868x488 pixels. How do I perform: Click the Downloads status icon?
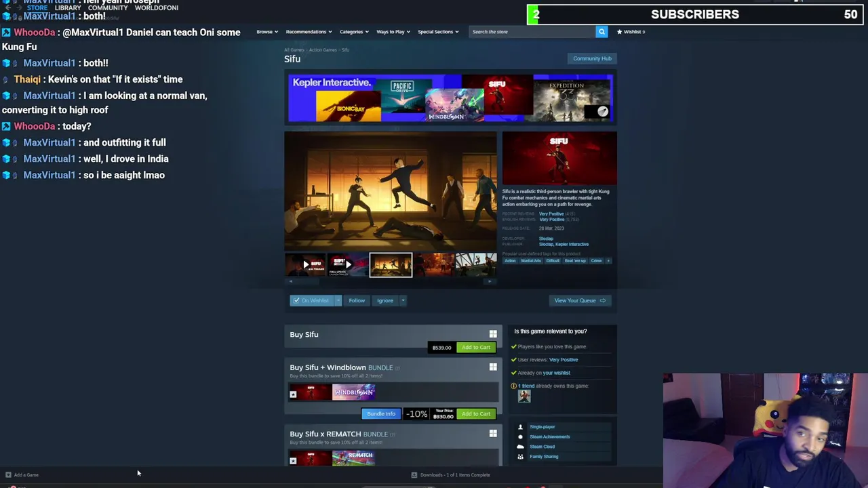click(414, 475)
